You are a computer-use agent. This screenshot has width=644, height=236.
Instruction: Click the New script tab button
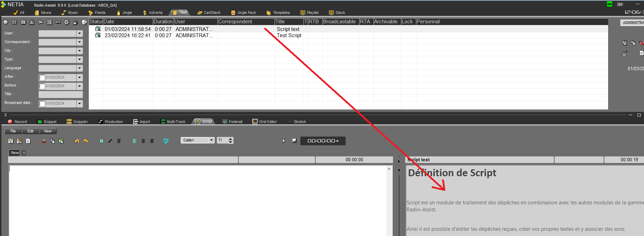click(x=15, y=153)
